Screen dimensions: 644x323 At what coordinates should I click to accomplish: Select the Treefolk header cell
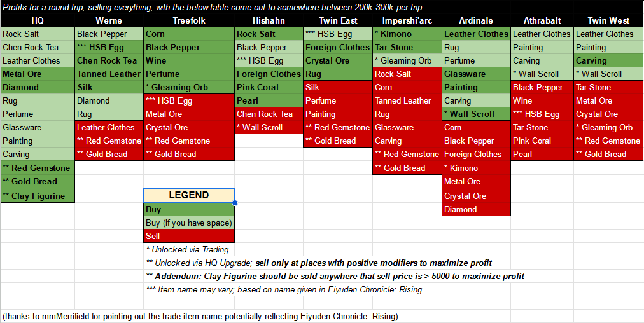point(188,20)
